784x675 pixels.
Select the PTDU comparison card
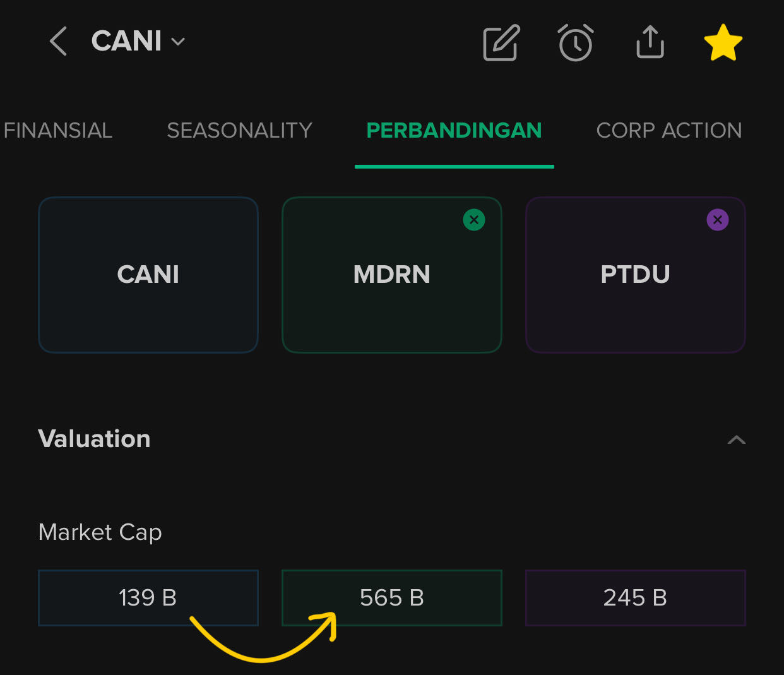(636, 275)
